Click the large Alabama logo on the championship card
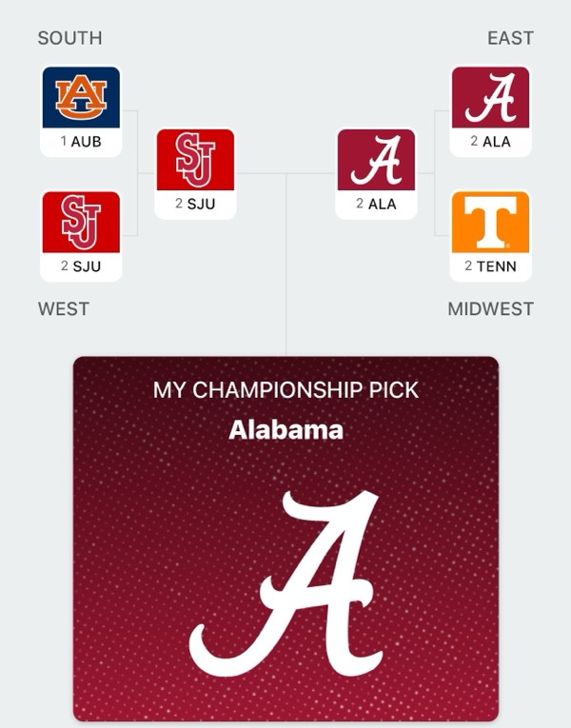This screenshot has width=571, height=728. click(285, 580)
